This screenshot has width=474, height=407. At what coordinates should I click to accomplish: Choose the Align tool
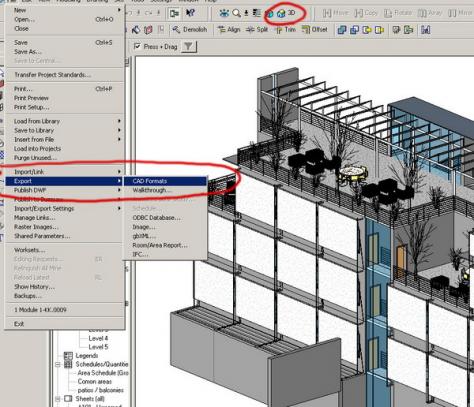pos(229,30)
